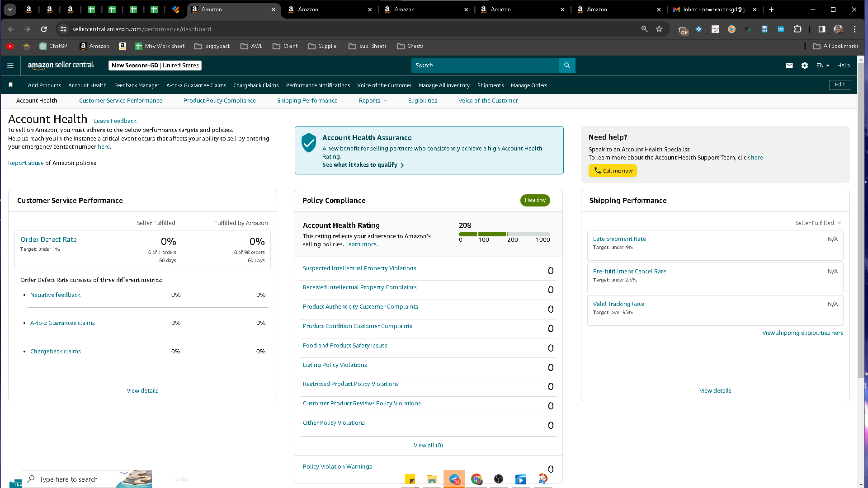Switch to the Eligibilities tab

(423, 101)
